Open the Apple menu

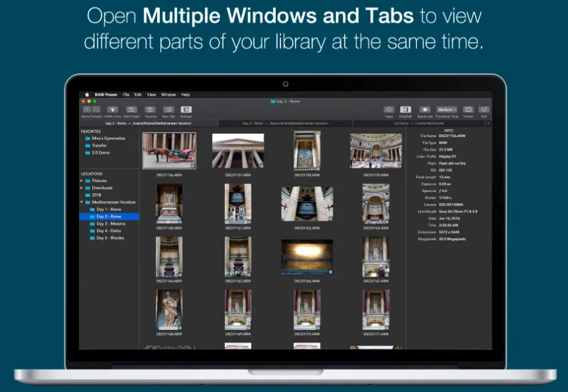[87, 94]
